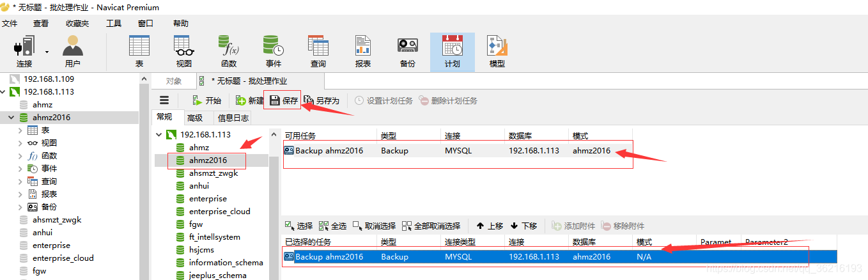Image resolution: width=868 pixels, height=280 pixels.
Task: Open the 备份 backup toolbar icon
Action: click(x=408, y=51)
